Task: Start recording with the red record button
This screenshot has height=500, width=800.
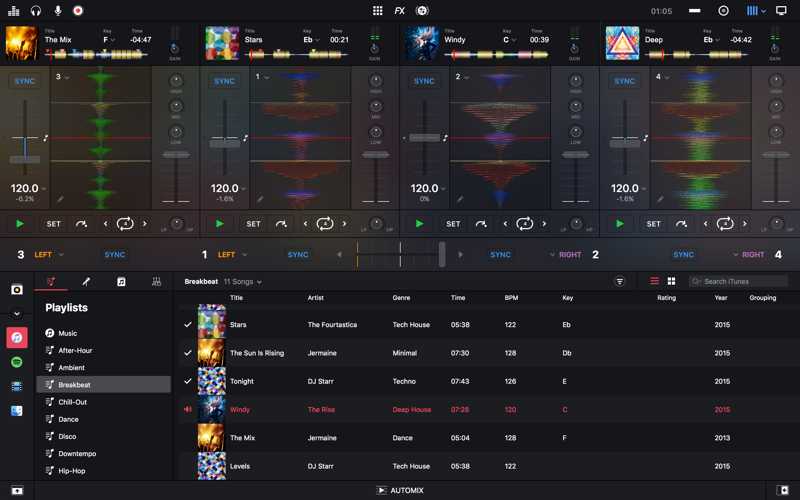Action: tap(78, 11)
